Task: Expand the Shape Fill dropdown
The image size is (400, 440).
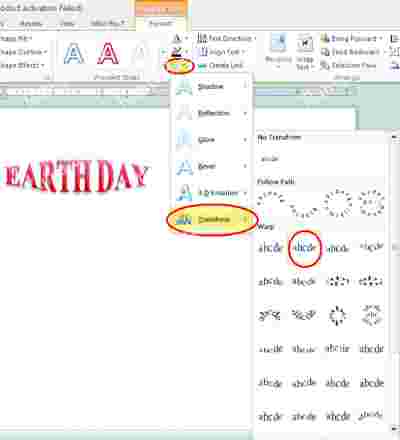Action: (16, 39)
